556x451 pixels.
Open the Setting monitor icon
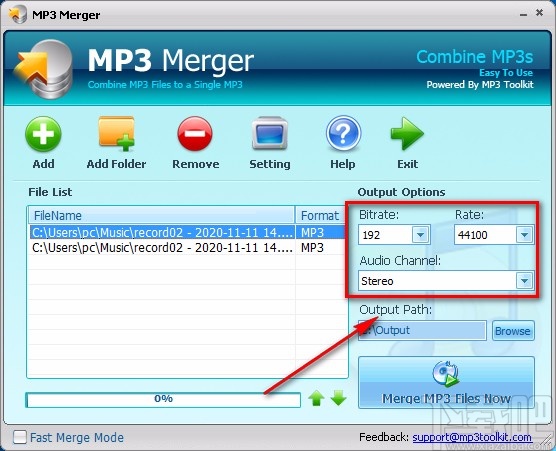[269, 133]
